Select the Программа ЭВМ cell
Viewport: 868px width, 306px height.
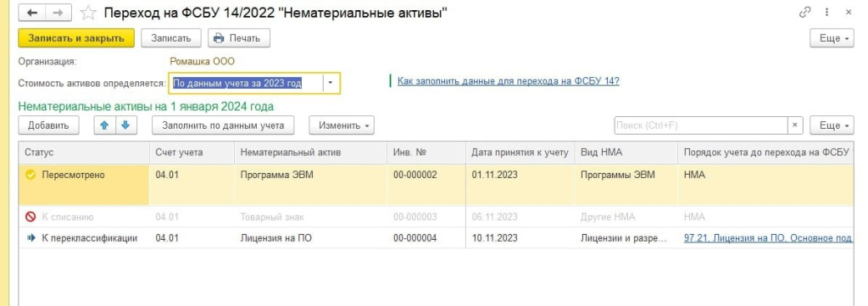(x=310, y=184)
